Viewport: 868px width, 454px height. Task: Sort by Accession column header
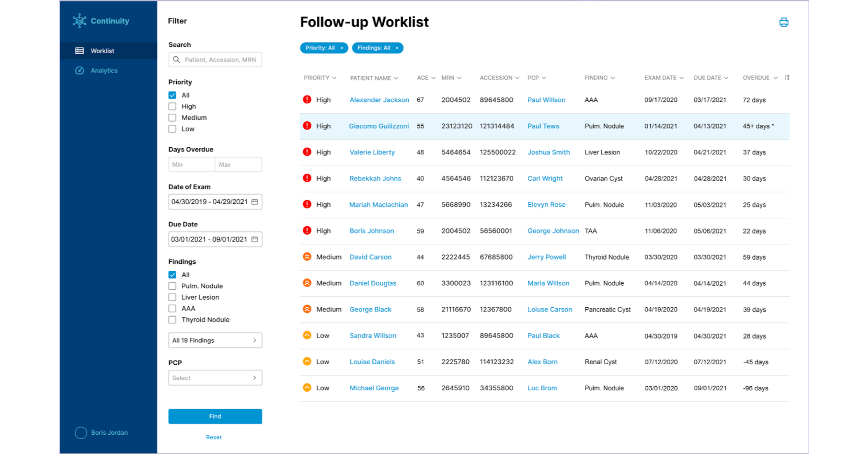[x=499, y=78]
